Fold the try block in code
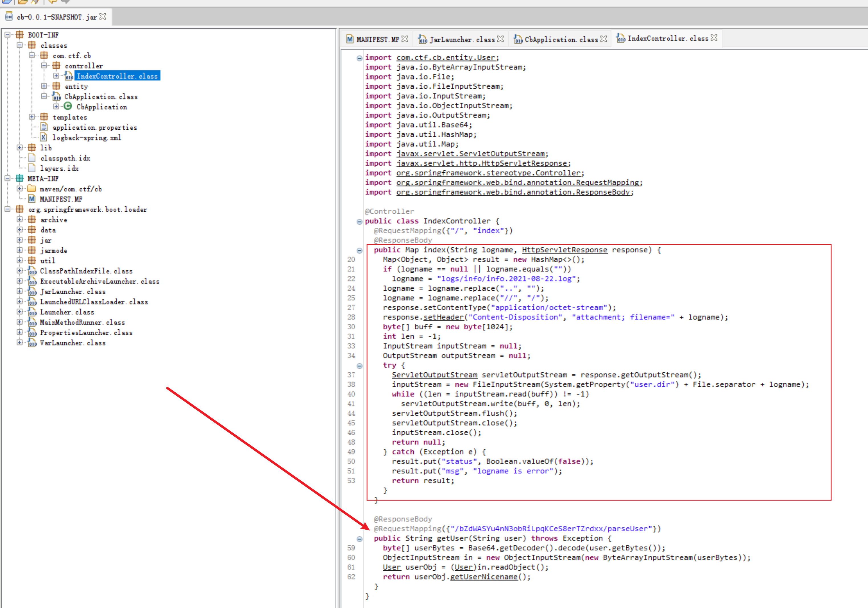Screen dimensions: 868x608 pyautogui.click(x=359, y=366)
